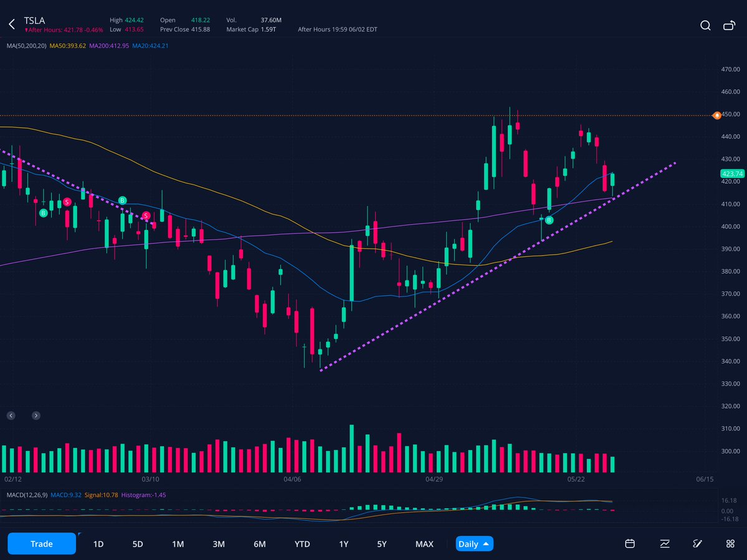Image resolution: width=747 pixels, height=560 pixels.
Task: Click the After Hours 19:59 06/02 EDT timestamp
Action: click(x=337, y=29)
